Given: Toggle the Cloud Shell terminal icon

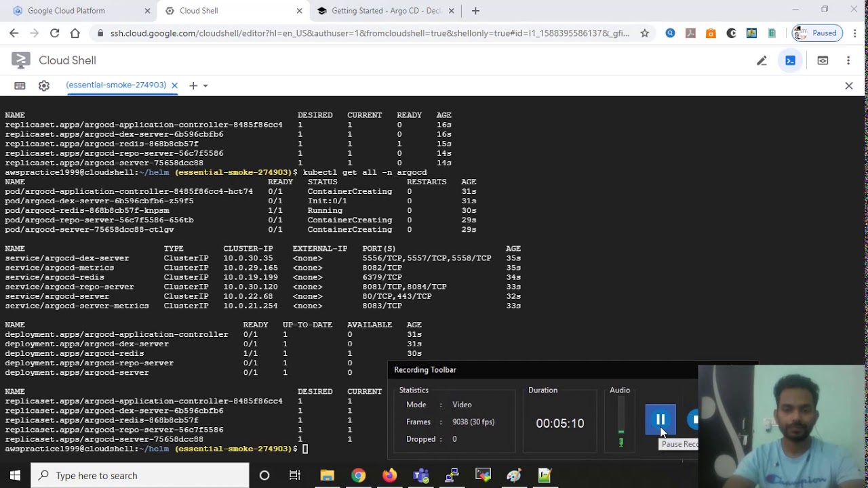Looking at the screenshot, I should coord(791,60).
